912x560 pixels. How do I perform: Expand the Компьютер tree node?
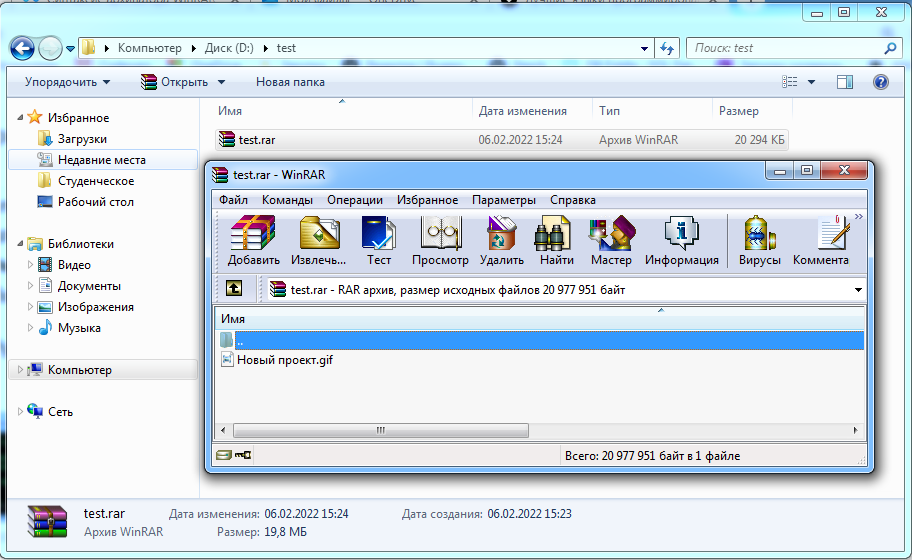click(x=20, y=370)
